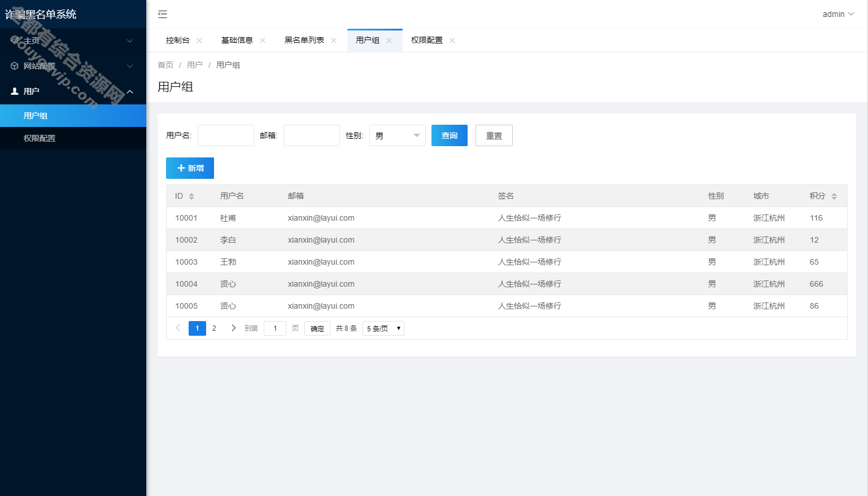Click 积分 value 666
Viewport: 868px width, 496px height.
817,284
